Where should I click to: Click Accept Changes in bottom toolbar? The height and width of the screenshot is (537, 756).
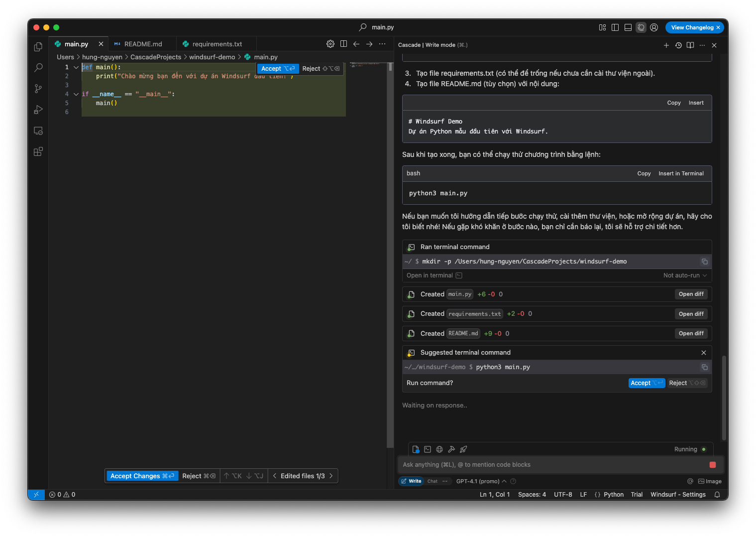(x=142, y=476)
